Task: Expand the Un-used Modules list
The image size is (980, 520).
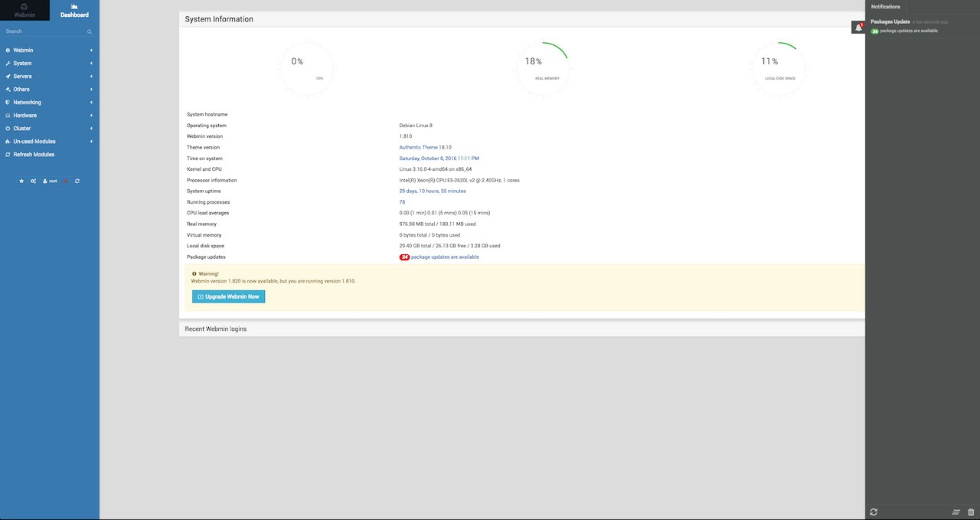Action: click(34, 141)
